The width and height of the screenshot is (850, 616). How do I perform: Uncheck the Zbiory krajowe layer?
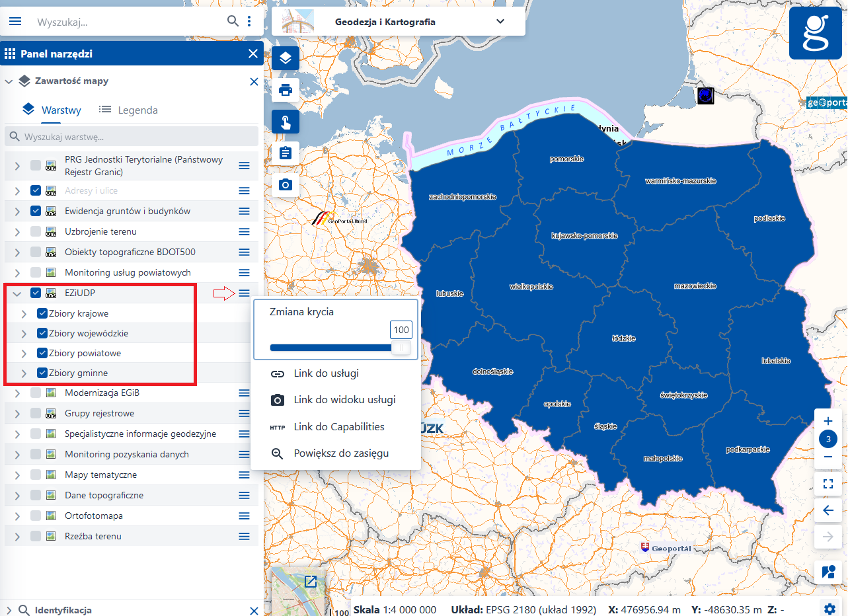(42, 313)
